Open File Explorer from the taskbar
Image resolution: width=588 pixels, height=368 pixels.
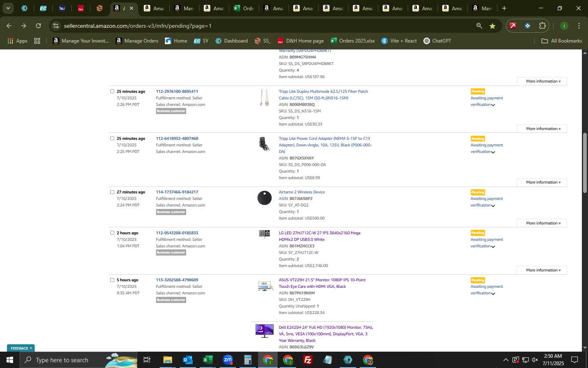click(167, 360)
